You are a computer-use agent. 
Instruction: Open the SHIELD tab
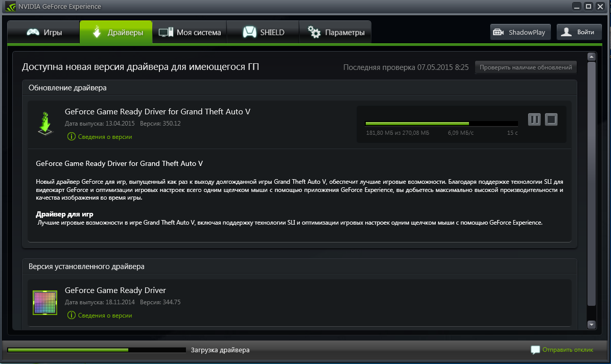coord(263,32)
